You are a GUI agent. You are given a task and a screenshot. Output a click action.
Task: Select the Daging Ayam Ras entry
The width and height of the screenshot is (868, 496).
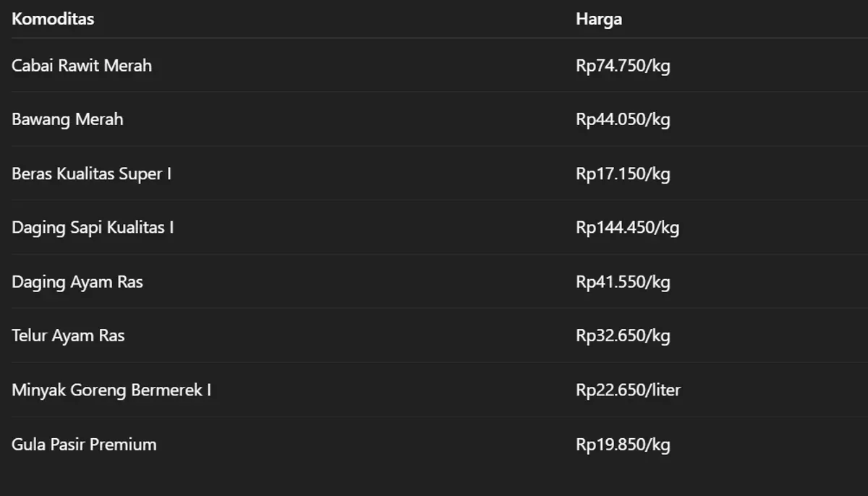[x=77, y=282]
